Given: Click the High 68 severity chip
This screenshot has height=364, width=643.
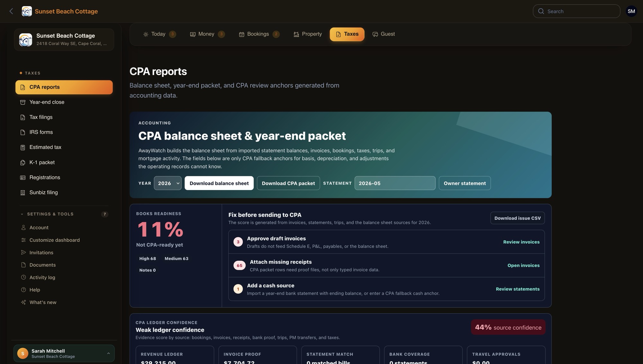Looking at the screenshot, I should tap(148, 259).
